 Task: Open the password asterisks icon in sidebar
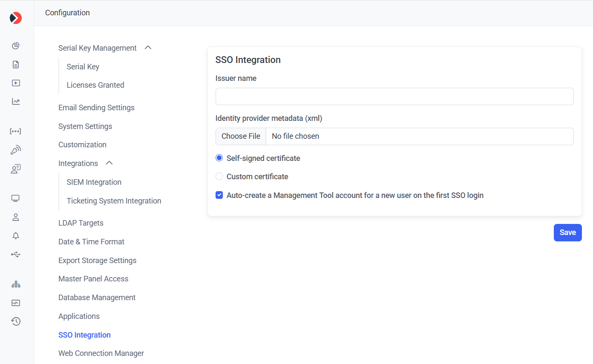click(16, 131)
